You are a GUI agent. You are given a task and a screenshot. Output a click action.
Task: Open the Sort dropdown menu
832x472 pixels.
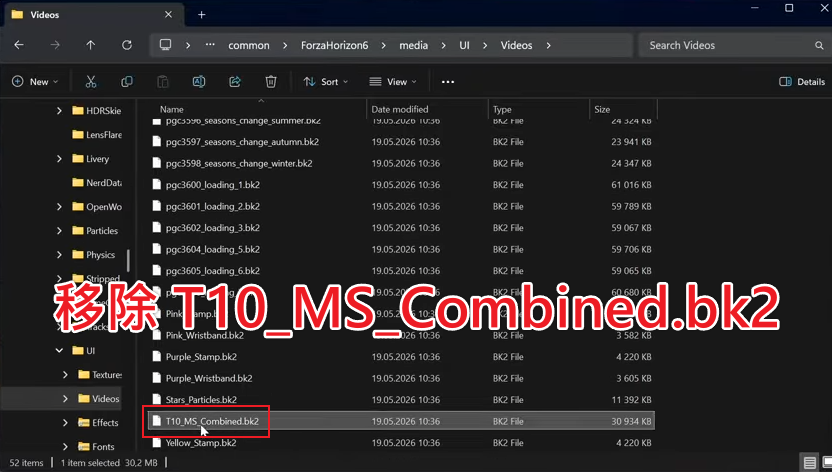tap(326, 82)
